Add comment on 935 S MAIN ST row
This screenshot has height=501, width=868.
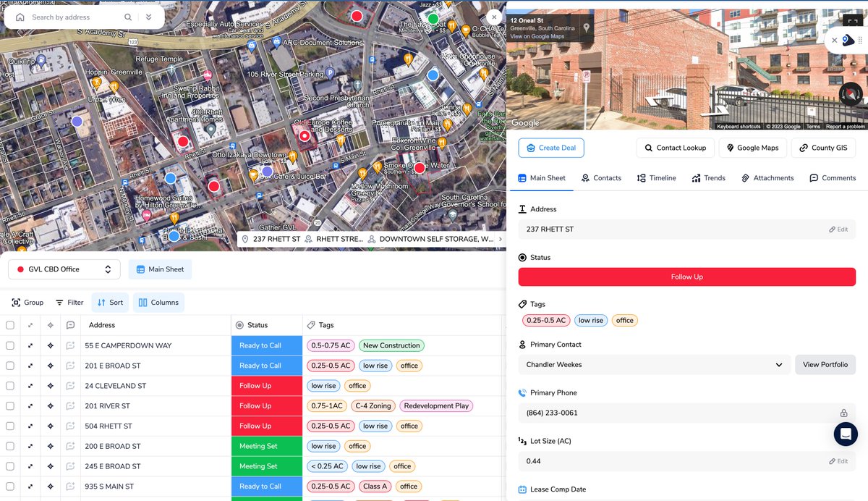70,487
